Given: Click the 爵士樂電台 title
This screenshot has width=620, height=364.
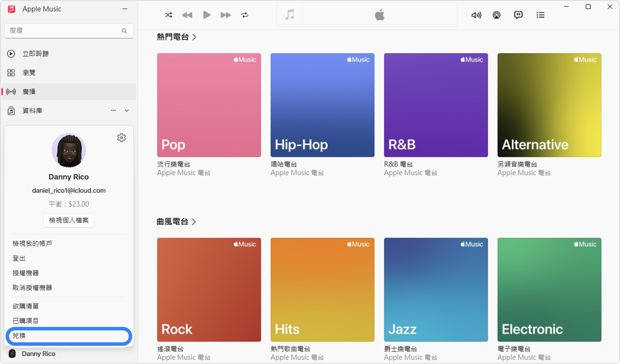Looking at the screenshot, I should coord(400,349).
